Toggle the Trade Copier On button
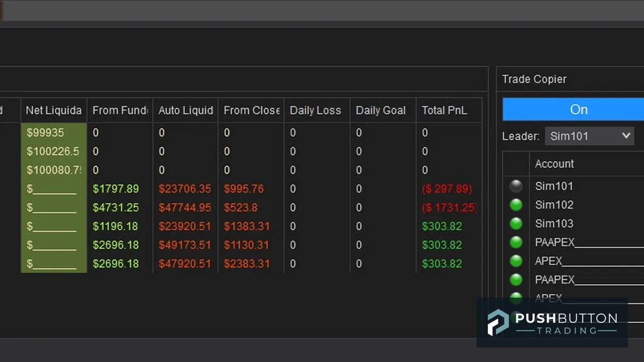This screenshot has height=362, width=644. coord(573,109)
